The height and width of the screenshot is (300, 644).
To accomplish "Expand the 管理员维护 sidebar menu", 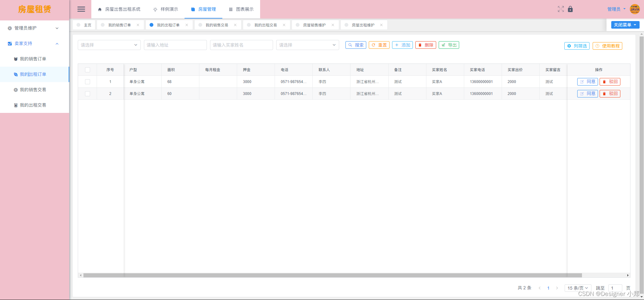I will pos(34,28).
